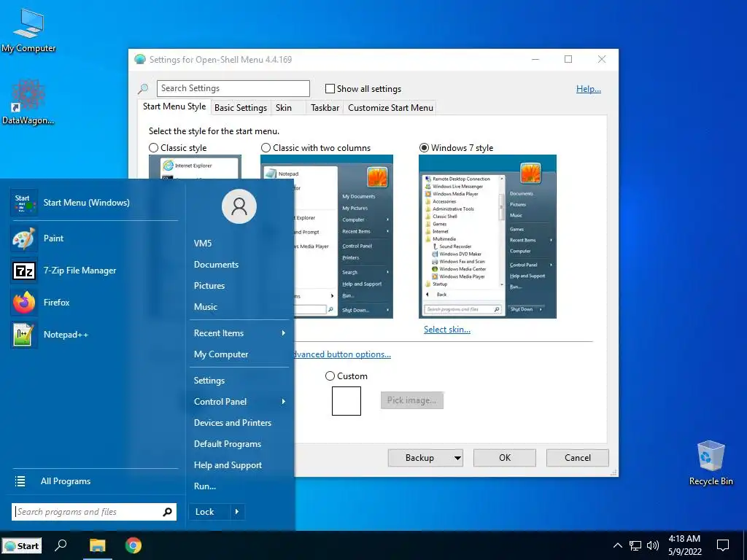Image resolution: width=747 pixels, height=560 pixels.
Task: Click the Search programs and files box
Action: point(94,512)
